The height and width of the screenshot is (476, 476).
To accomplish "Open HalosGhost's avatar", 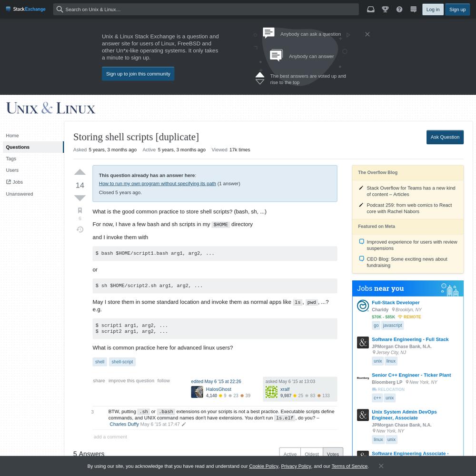I will click(x=197, y=392).
